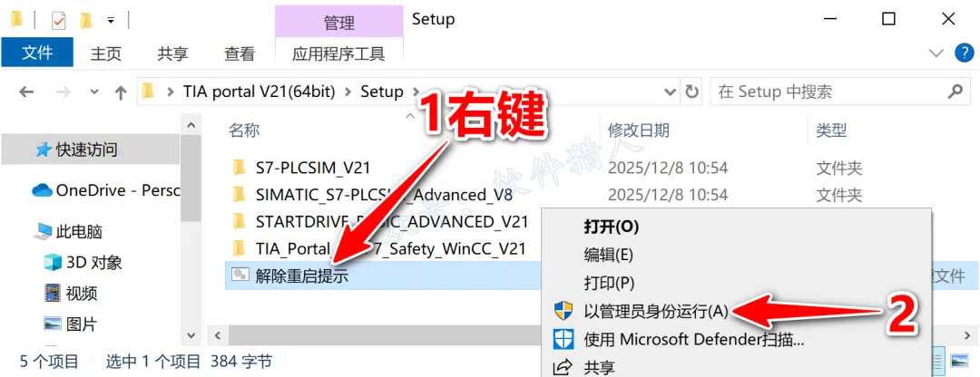This screenshot has height=377, width=980.
Task: Click the blue Help question mark icon
Action: (965, 53)
